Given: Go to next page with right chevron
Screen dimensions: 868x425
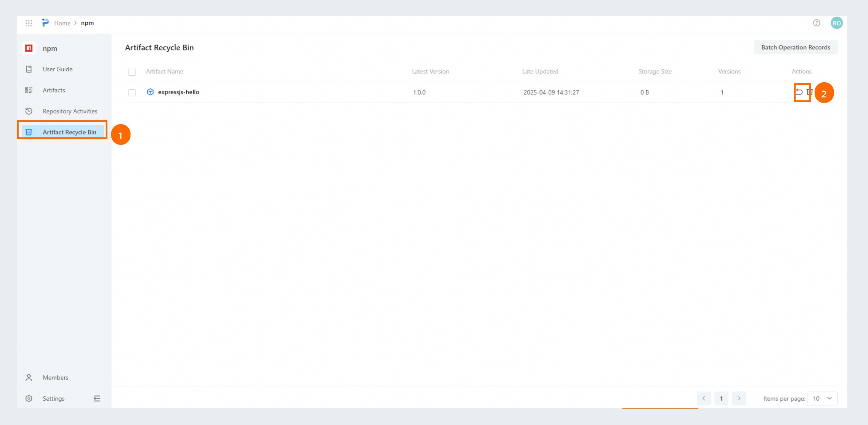Looking at the screenshot, I should [x=739, y=398].
